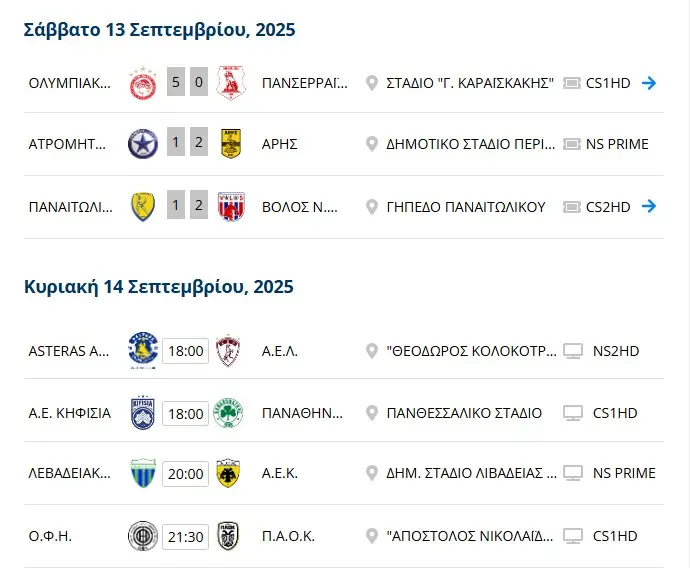Viewport: 690px width, 568px height.
Task: Click the Atromitos blue star crest
Action: point(144,144)
